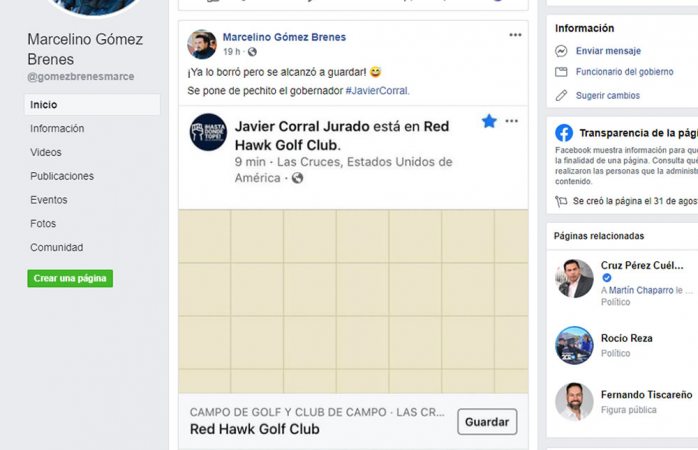Click the Messenger icon beside Enviar mensaje
This screenshot has width=698, height=450.
pos(561,51)
